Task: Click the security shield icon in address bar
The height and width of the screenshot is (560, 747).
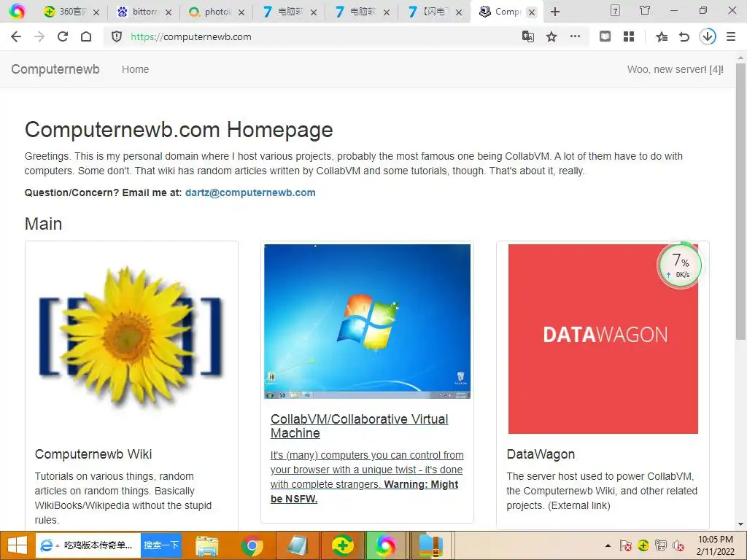Action: pos(117,36)
